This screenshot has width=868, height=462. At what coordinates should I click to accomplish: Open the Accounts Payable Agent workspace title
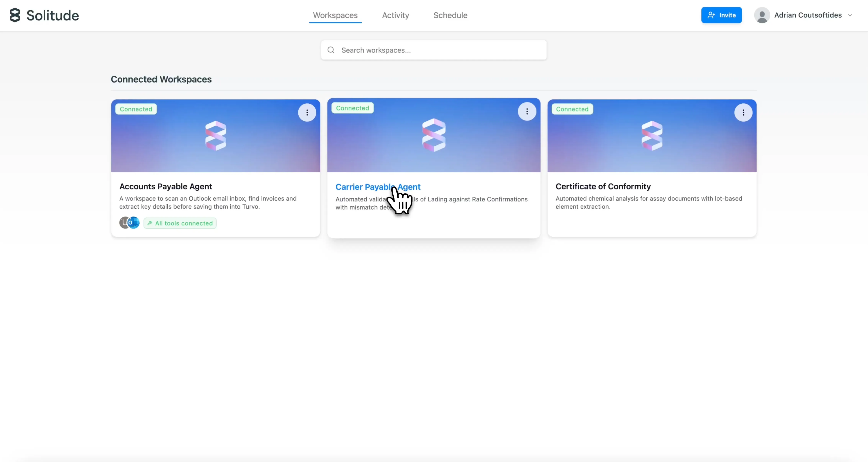click(x=165, y=186)
